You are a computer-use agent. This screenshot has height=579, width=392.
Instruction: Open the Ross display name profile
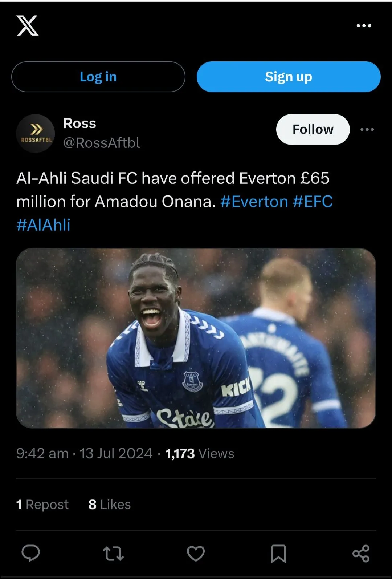[x=79, y=124]
